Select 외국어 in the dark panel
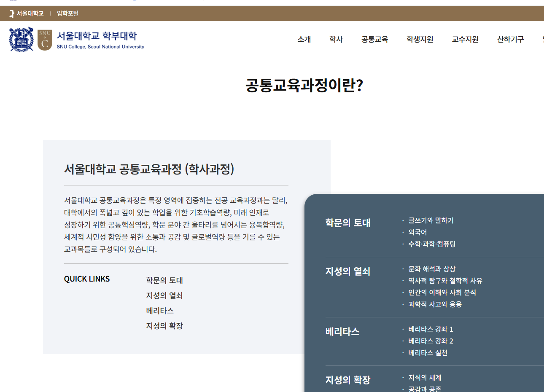This screenshot has height=392, width=544. (417, 232)
